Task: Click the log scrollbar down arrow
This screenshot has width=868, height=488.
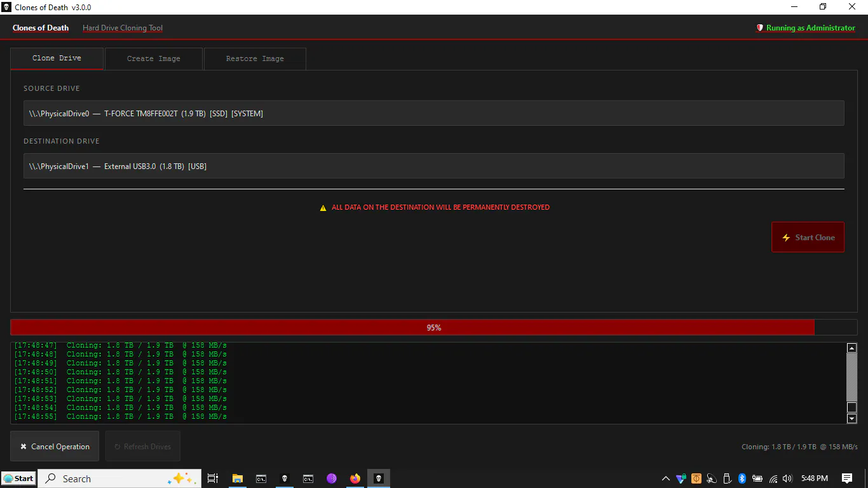Action: coord(852,419)
